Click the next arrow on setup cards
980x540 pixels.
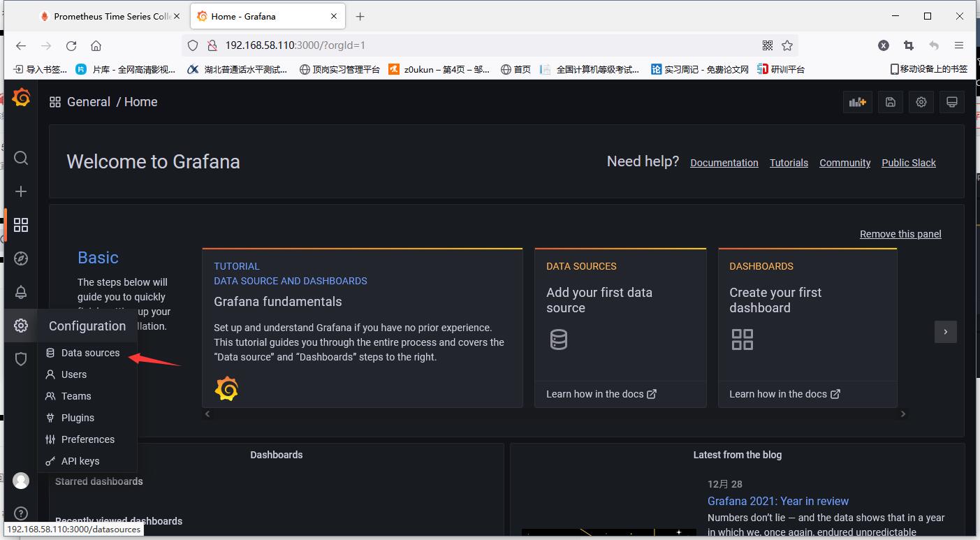pos(946,332)
